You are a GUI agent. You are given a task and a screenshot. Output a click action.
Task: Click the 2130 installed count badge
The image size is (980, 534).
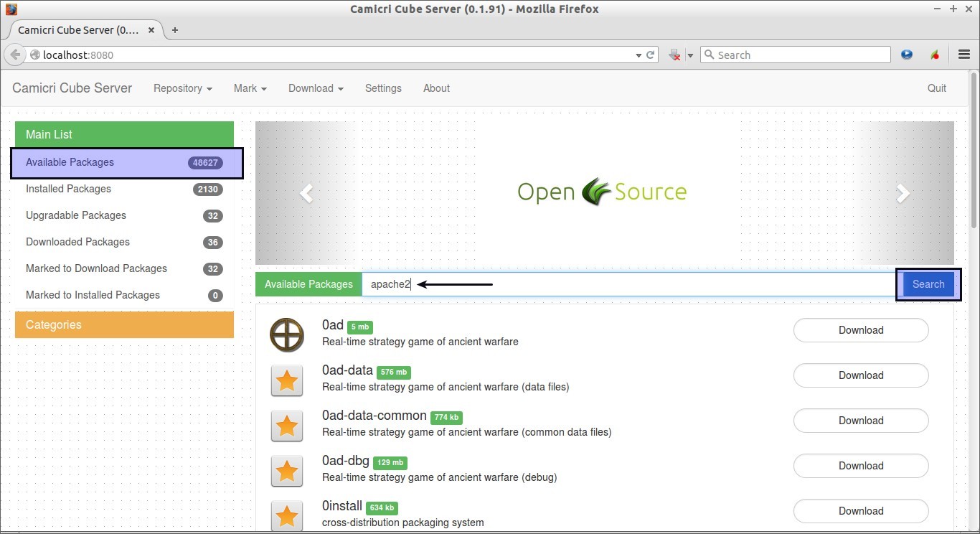point(208,189)
